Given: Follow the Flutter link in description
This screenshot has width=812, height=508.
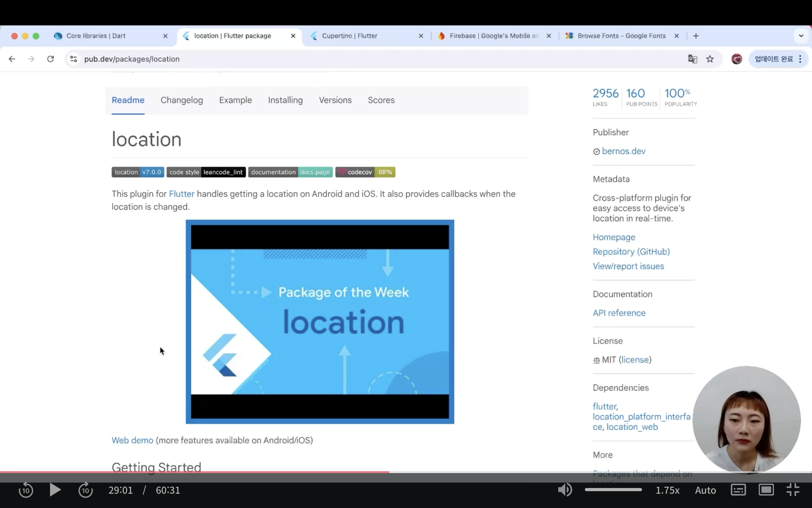Looking at the screenshot, I should (181, 194).
